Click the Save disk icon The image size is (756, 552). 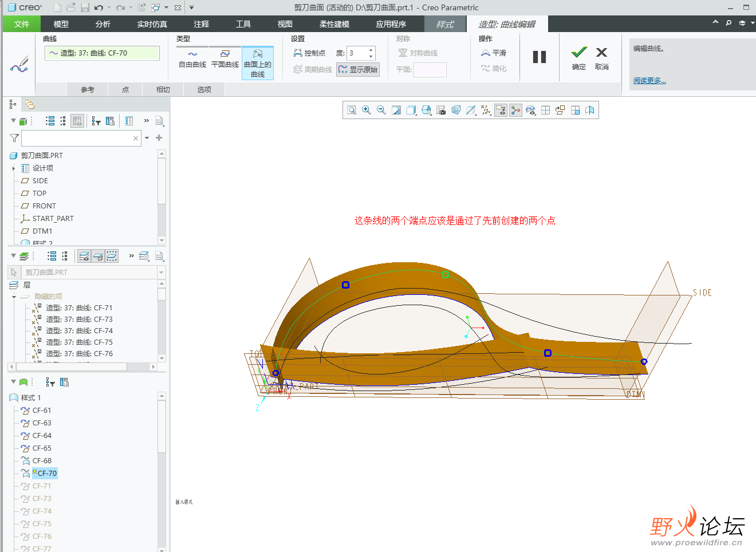85,7
